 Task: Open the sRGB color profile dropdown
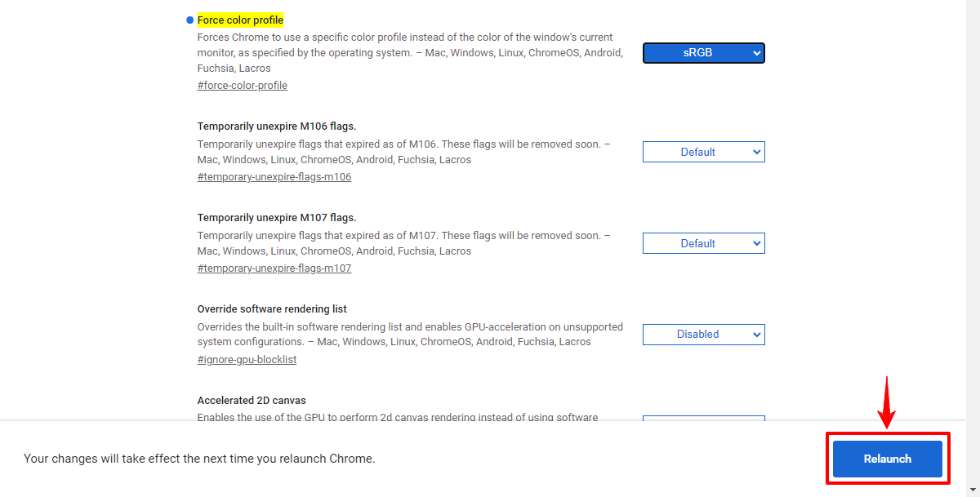703,52
